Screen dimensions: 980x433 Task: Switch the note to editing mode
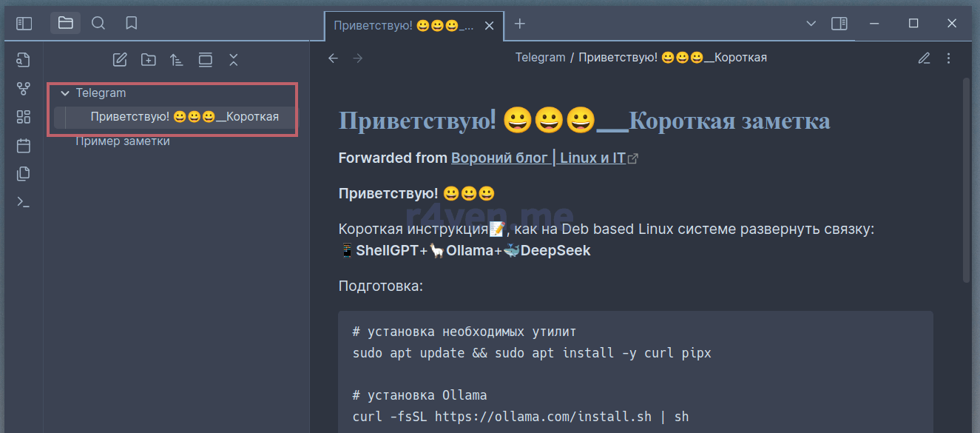924,58
